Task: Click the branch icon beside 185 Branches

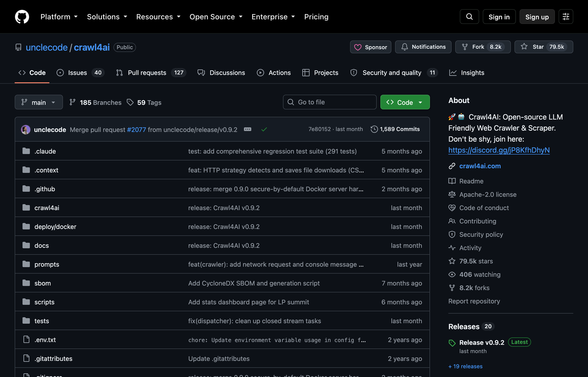Action: [73, 102]
